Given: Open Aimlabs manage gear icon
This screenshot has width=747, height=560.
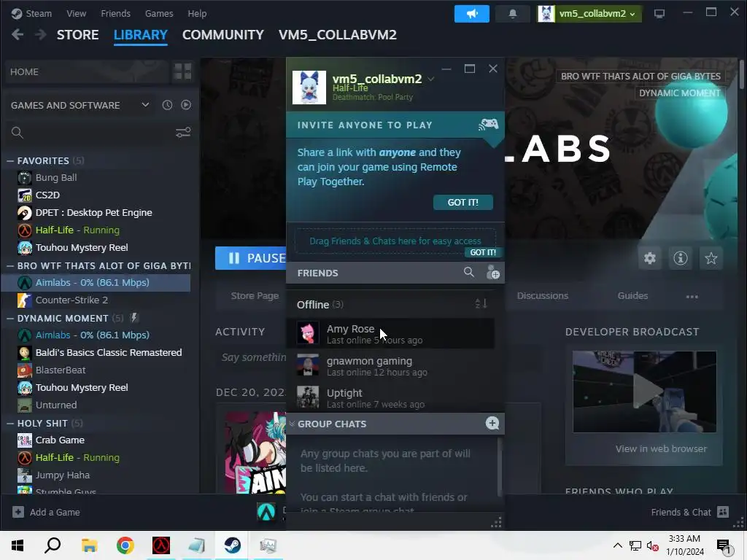Looking at the screenshot, I should (650, 258).
